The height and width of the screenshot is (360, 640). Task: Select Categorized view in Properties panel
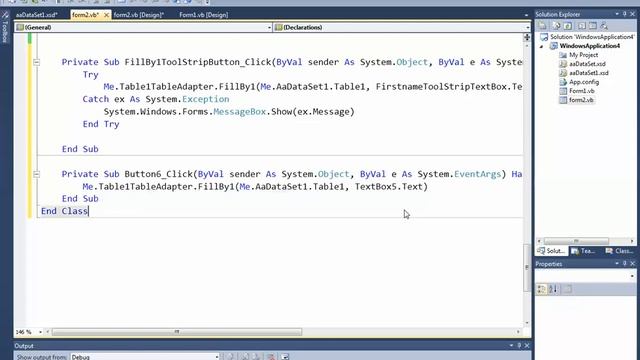tap(542, 289)
